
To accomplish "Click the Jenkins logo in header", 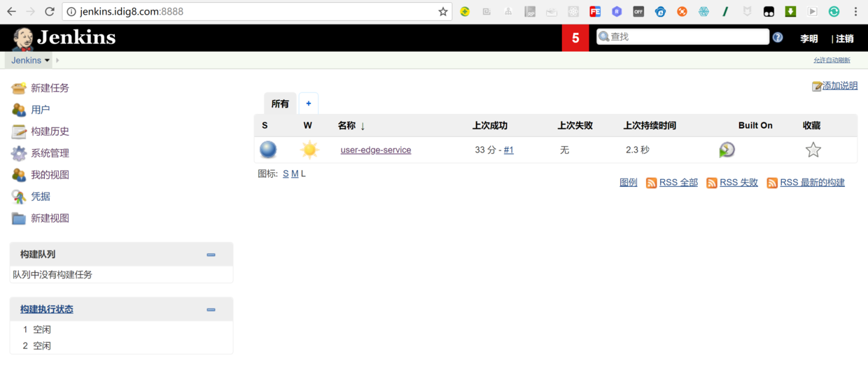I will click(x=64, y=38).
